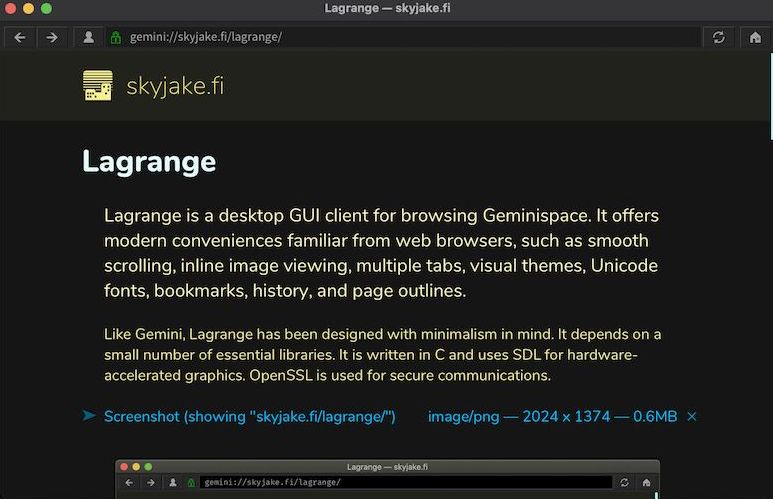Click the Lagrange page heading
Viewport: 773px width, 499px height.
[149, 162]
